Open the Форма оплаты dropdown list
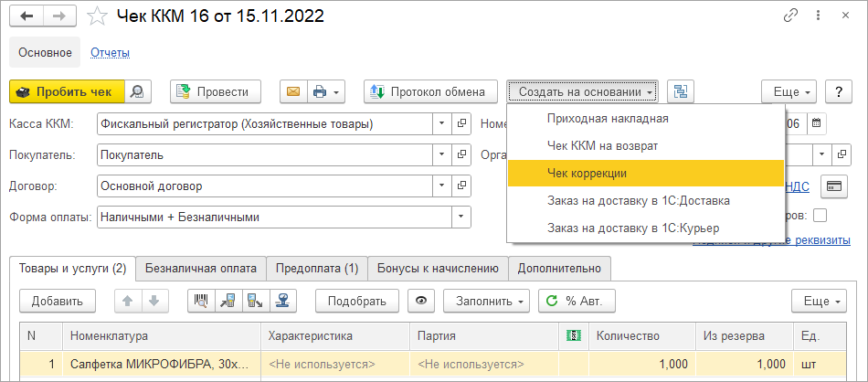Viewport: 868px width, 382px height. tap(461, 218)
